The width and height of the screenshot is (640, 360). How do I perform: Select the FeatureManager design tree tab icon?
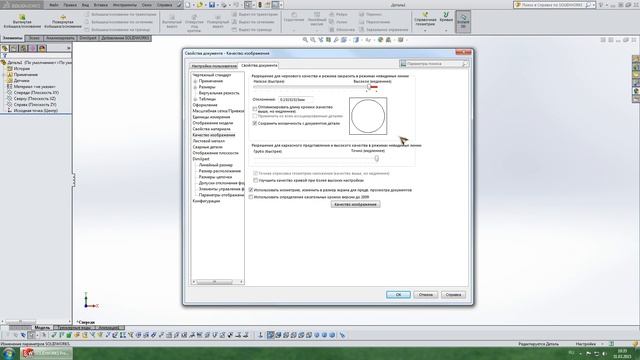click(5, 48)
